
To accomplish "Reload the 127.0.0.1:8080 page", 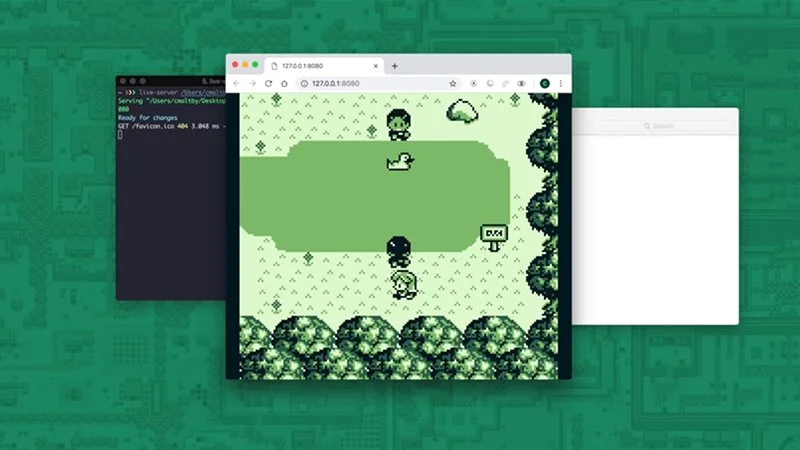I will coord(268,84).
